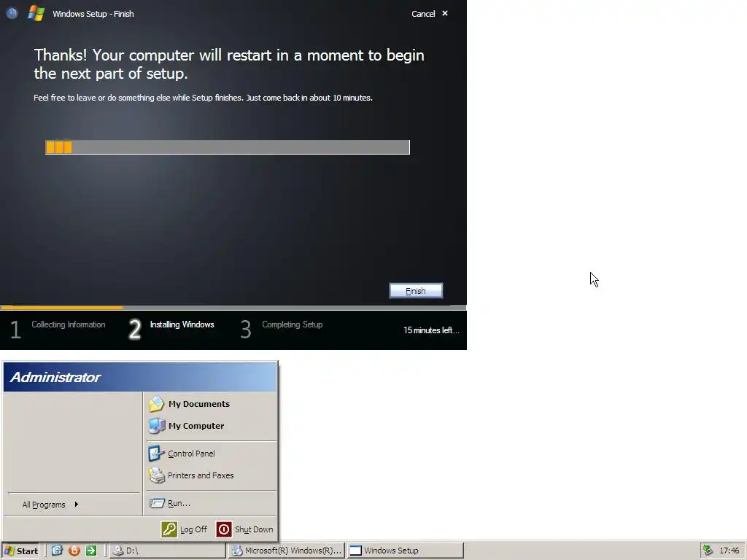
Task: Click the Administrator name in Start menu header
Action: (x=55, y=377)
